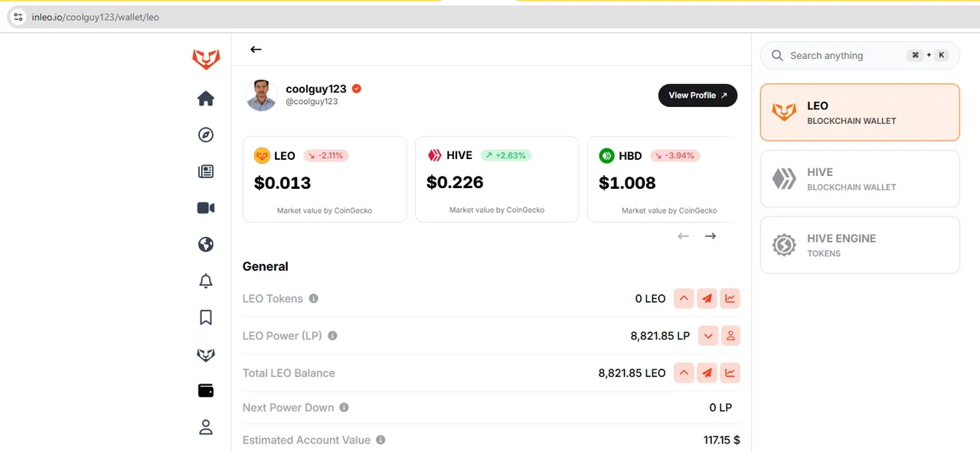Click the coolguy123 profile avatar
The image size is (980, 452).
click(x=261, y=96)
